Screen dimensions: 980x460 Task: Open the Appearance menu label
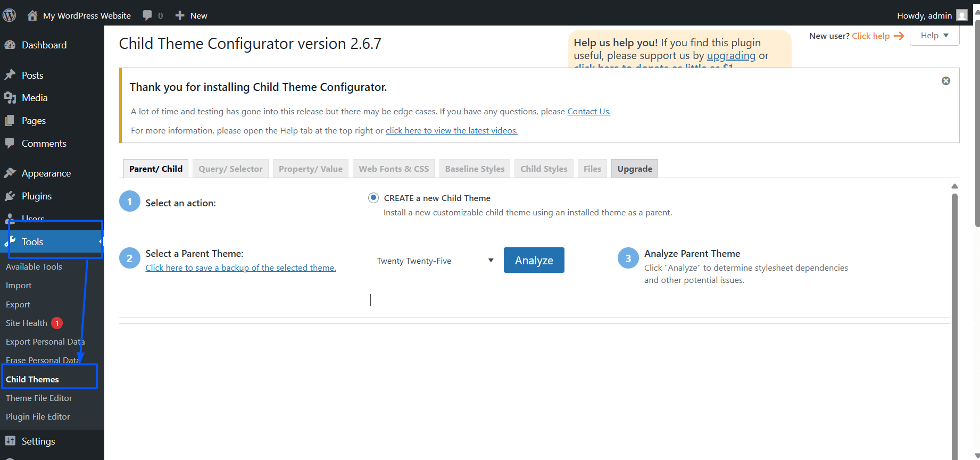pos(46,173)
